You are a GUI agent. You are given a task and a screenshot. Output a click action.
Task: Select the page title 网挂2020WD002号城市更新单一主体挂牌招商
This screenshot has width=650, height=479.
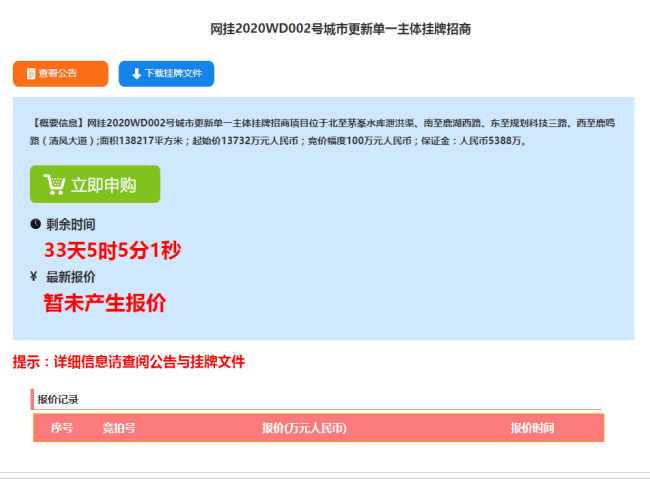point(340,29)
